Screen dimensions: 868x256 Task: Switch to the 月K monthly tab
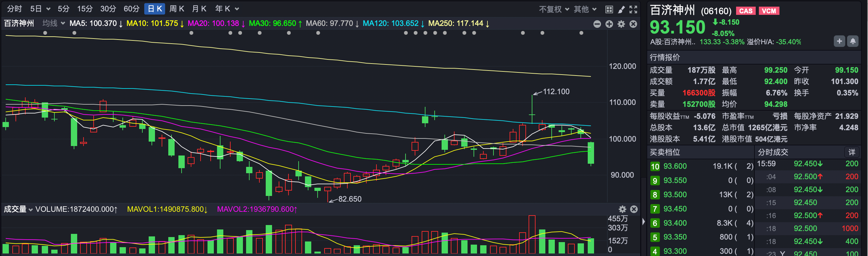199,9
